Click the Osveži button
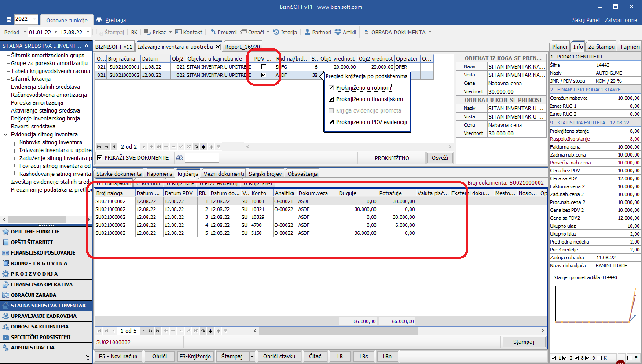642x364 pixels. click(x=439, y=158)
